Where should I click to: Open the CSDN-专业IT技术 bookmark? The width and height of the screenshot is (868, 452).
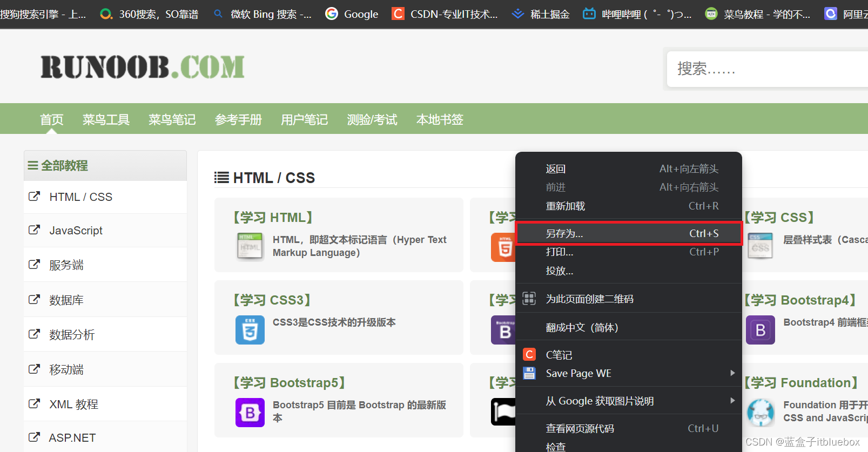pos(445,14)
